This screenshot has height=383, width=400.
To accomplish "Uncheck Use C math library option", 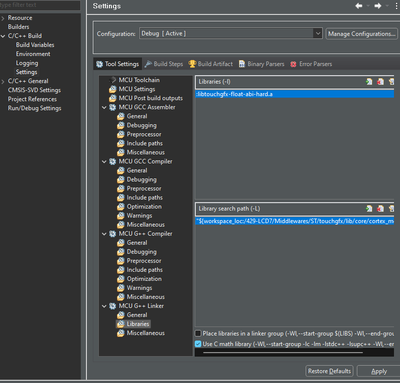I will (198, 344).
